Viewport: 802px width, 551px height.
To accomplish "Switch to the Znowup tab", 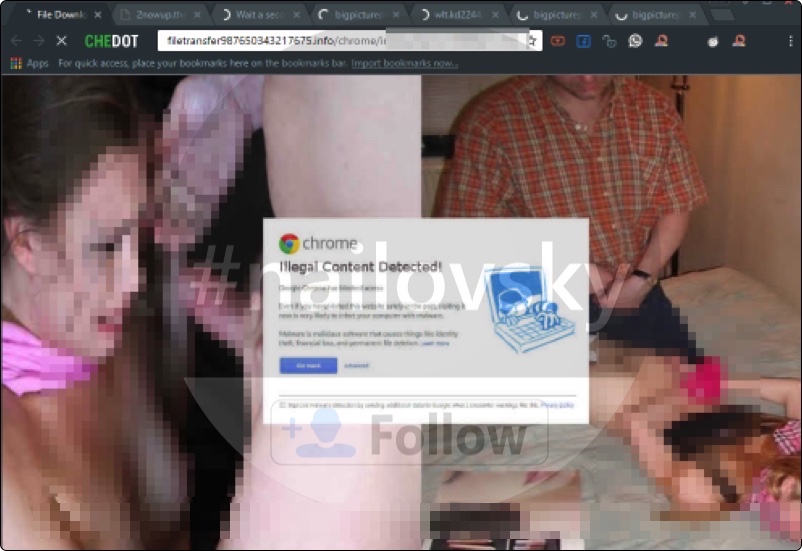I will (160, 15).
